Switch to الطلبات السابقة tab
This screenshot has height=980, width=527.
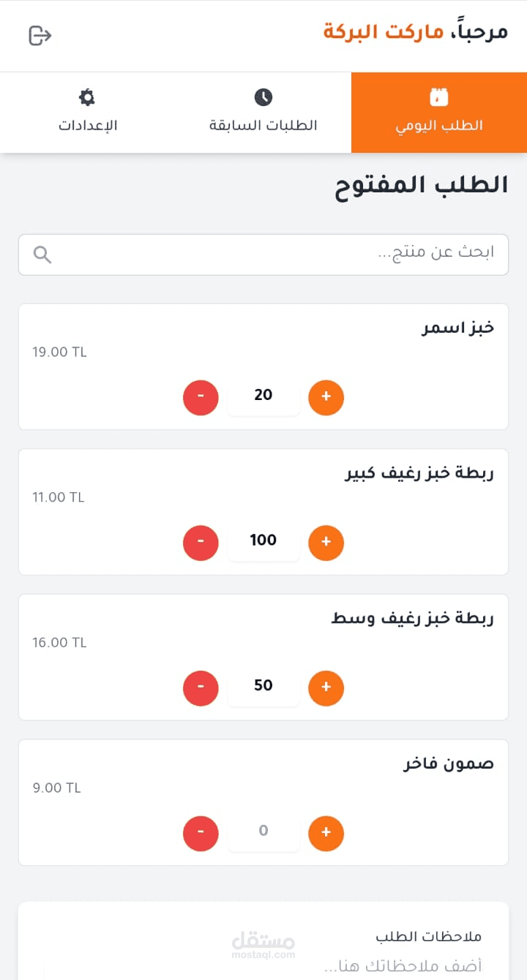(263, 113)
